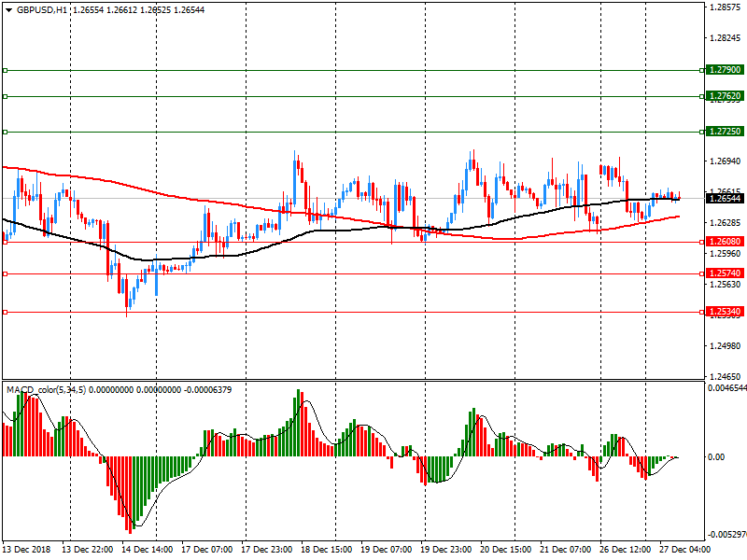Select left square handle of 1.27250 line
This screenshot has height=560, width=747.
5,132
